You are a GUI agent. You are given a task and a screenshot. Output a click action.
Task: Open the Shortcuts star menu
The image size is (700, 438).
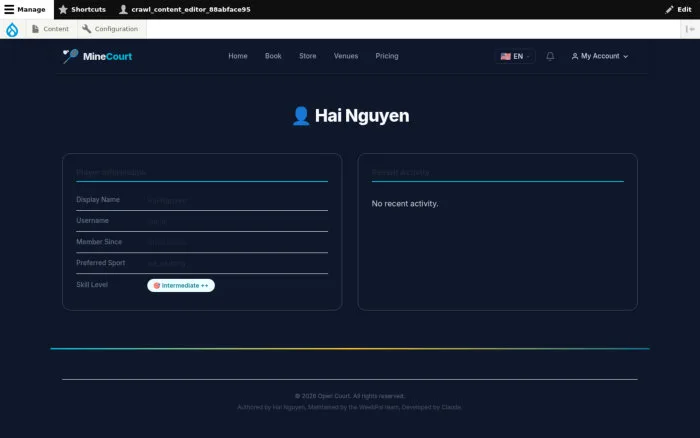point(82,9)
